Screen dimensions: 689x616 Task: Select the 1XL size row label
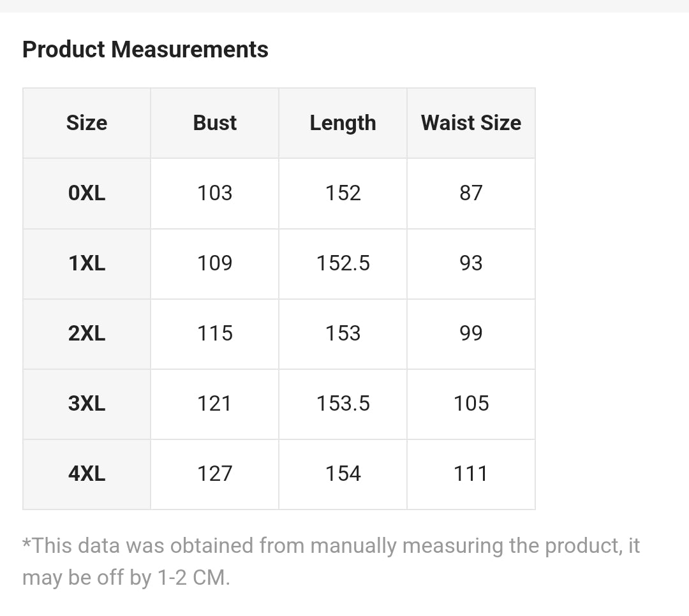[87, 263]
